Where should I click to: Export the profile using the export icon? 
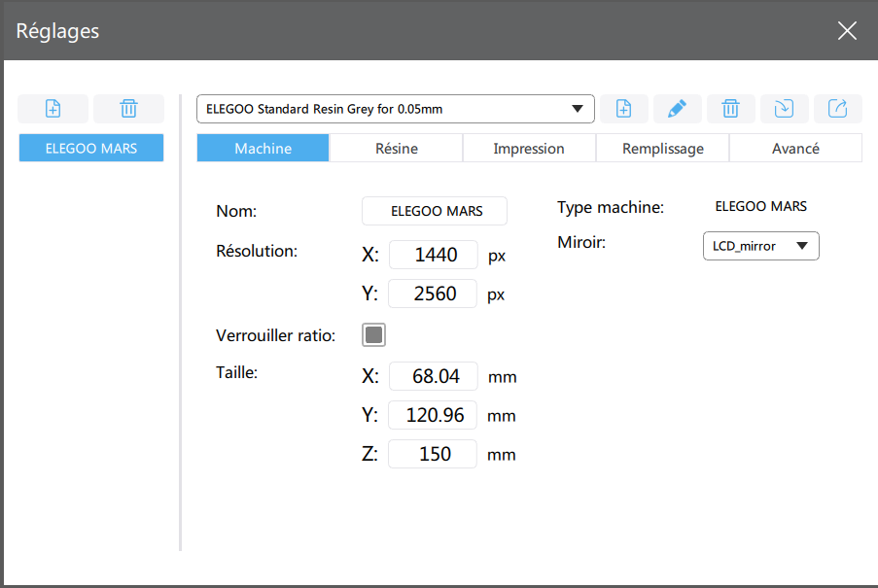837,109
